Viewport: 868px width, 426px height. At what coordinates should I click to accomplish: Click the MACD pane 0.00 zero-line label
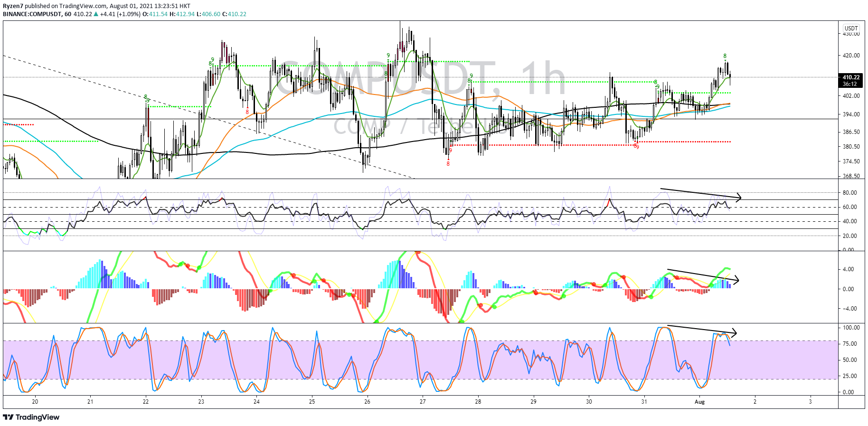(848, 289)
